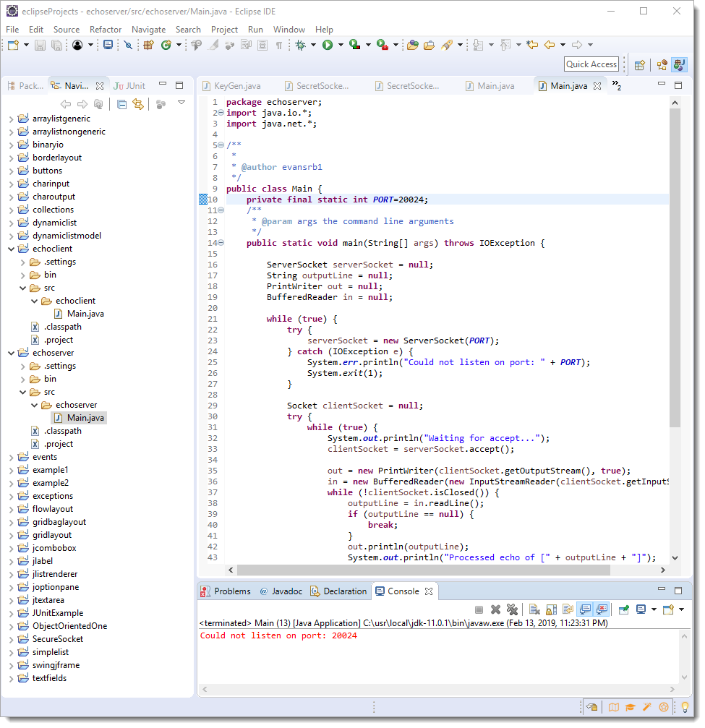
Task: Click the Save All toolbar icon
Action: [56, 45]
